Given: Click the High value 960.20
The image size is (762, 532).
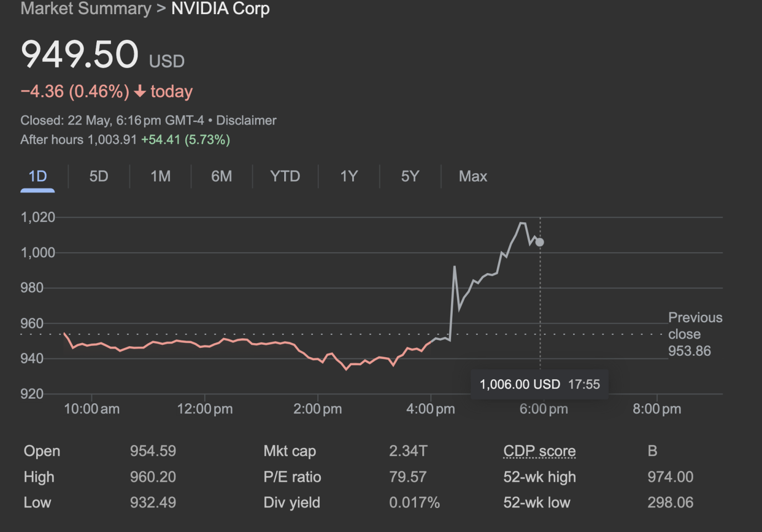Looking at the screenshot, I should [x=153, y=477].
